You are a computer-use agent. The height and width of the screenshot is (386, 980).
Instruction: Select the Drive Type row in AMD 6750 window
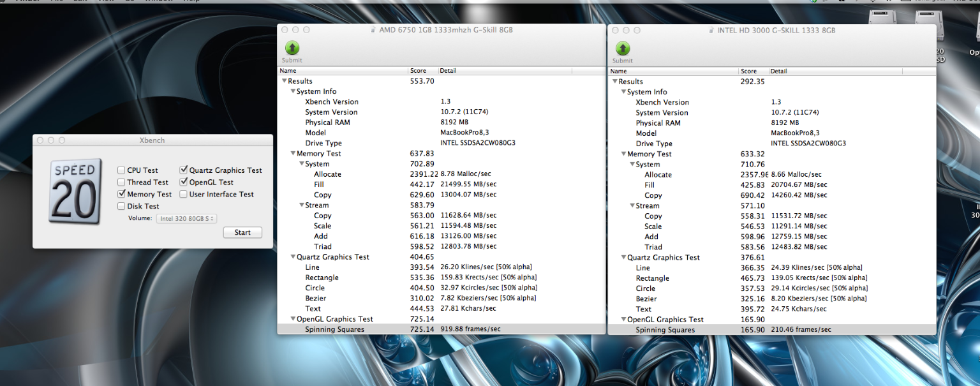tap(442, 143)
